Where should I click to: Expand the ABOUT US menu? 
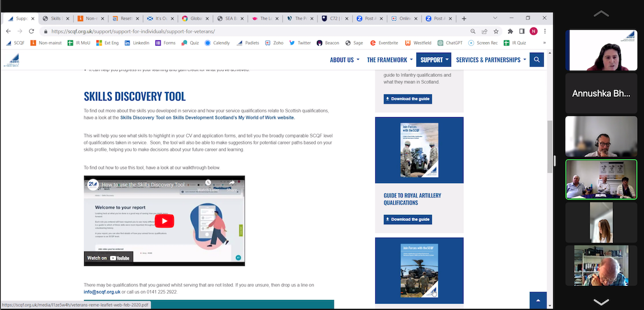click(x=344, y=60)
